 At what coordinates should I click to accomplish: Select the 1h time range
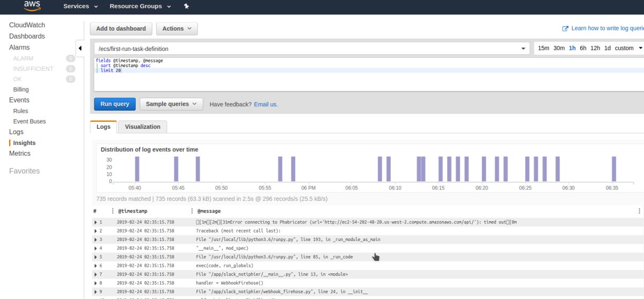[x=572, y=48]
